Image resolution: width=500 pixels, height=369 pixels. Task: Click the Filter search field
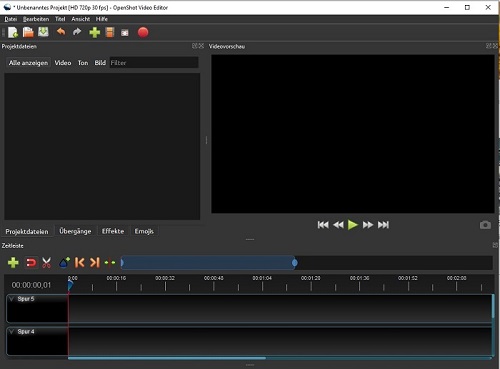tap(154, 63)
